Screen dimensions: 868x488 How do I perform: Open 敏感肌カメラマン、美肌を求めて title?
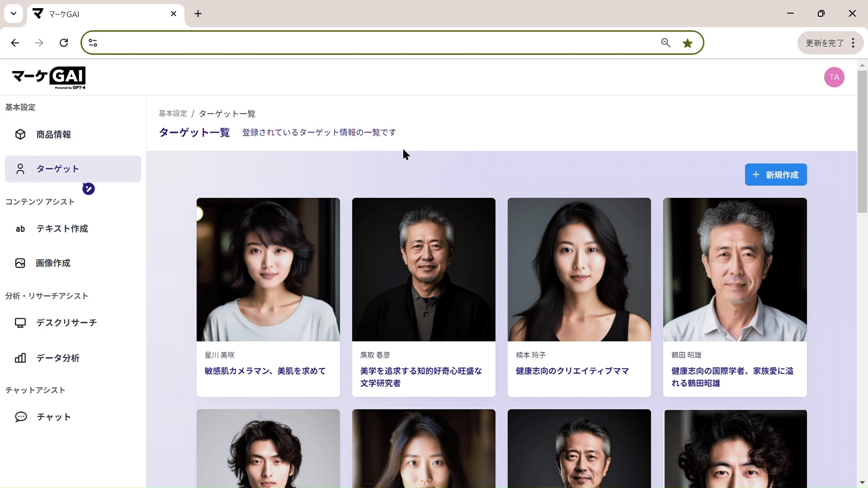coord(265,371)
